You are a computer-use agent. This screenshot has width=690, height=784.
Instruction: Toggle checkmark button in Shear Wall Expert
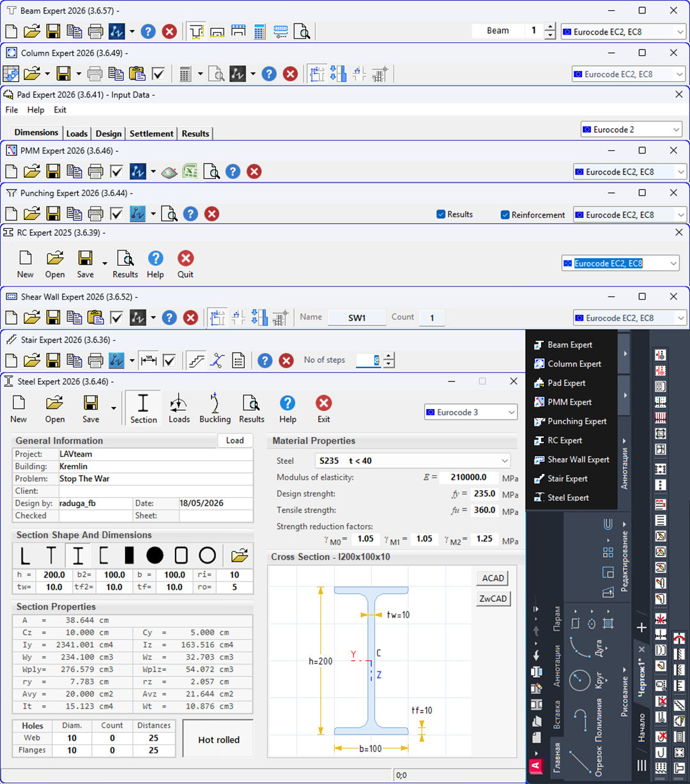tap(116, 318)
